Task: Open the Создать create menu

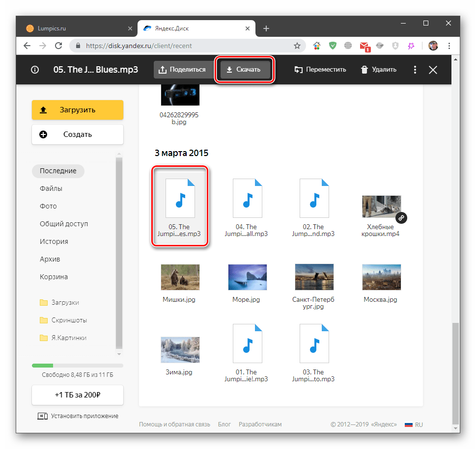Action: pos(78,134)
